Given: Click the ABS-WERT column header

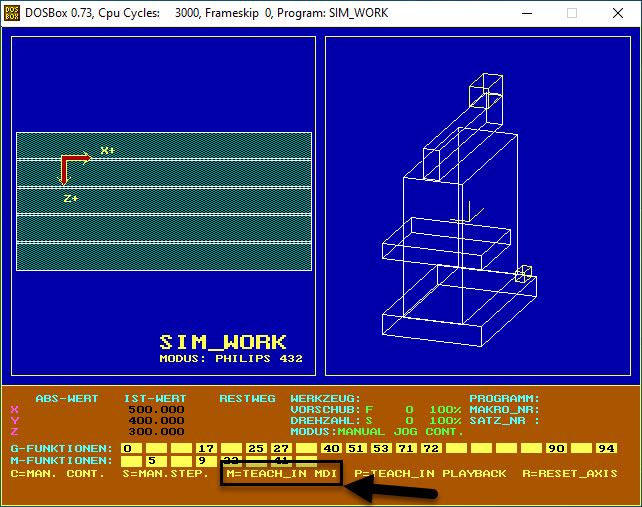Looking at the screenshot, I should tap(67, 398).
